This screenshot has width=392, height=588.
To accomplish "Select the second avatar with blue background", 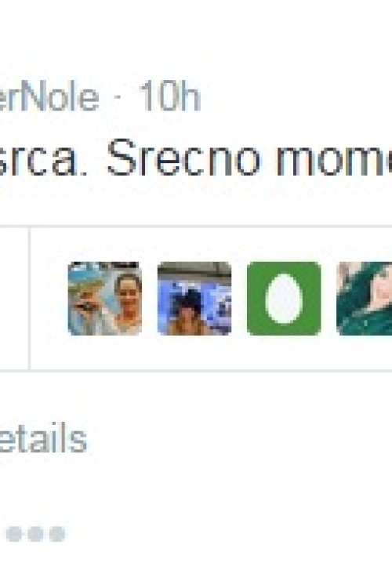I will (x=194, y=299).
